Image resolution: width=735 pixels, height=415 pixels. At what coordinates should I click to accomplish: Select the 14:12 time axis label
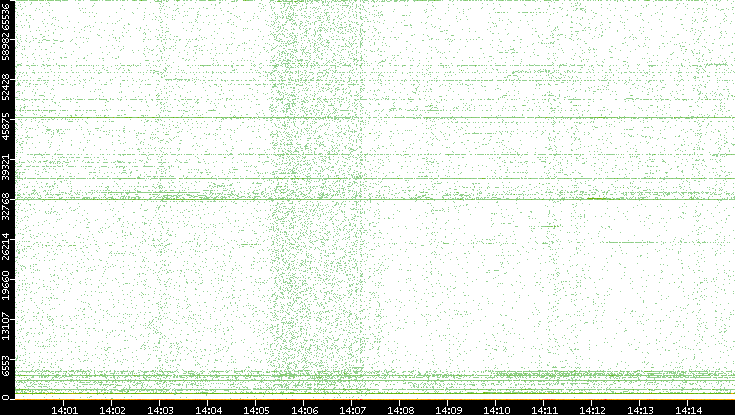[x=592, y=408]
